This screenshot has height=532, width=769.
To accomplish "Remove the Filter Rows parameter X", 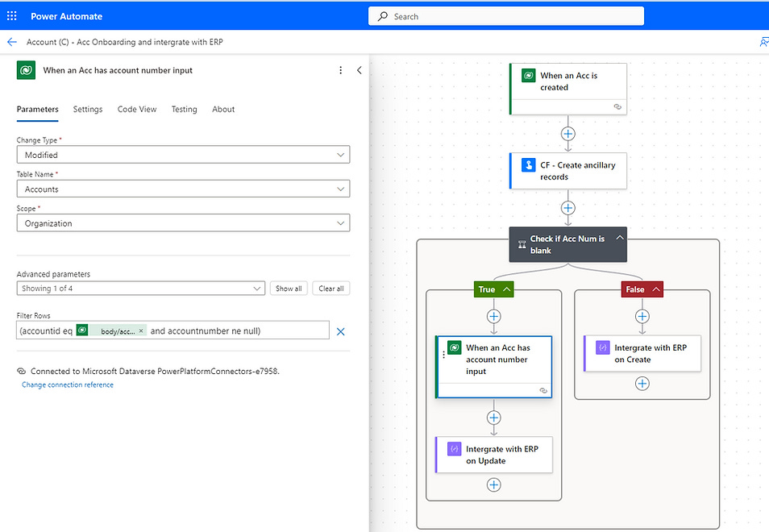I will (340, 331).
